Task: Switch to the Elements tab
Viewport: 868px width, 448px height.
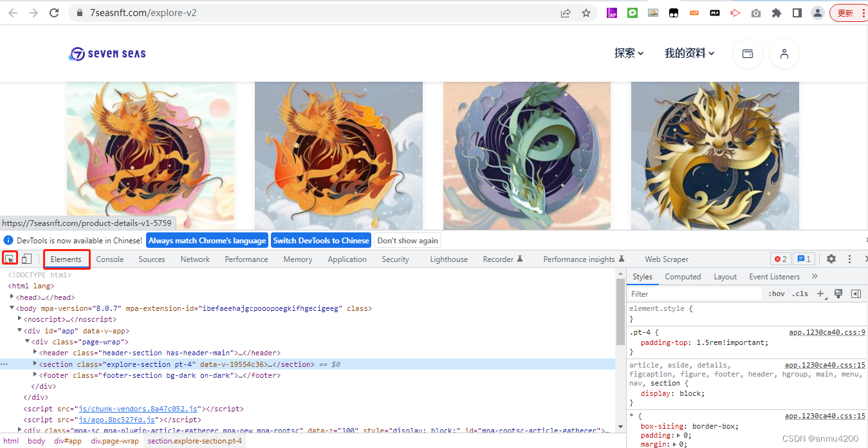Action: pyautogui.click(x=66, y=259)
